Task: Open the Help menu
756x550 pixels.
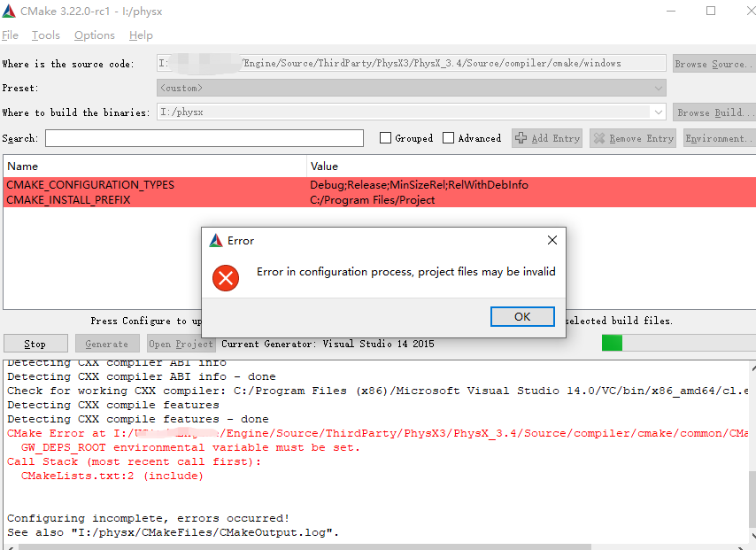Action: click(x=141, y=35)
